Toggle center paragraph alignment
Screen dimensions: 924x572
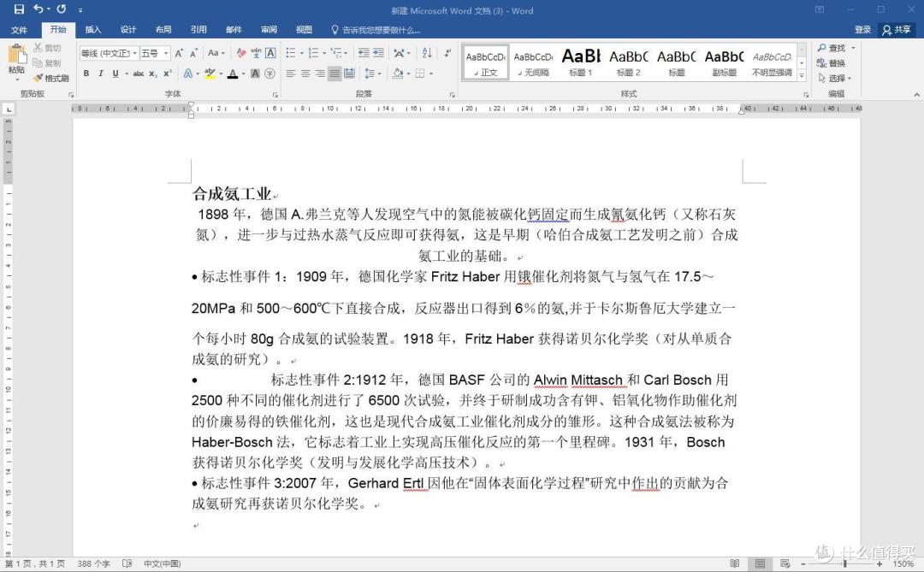(305, 73)
